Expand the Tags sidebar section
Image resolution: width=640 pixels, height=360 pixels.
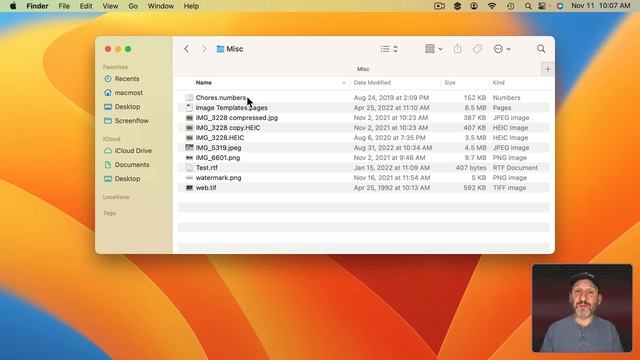pos(109,213)
